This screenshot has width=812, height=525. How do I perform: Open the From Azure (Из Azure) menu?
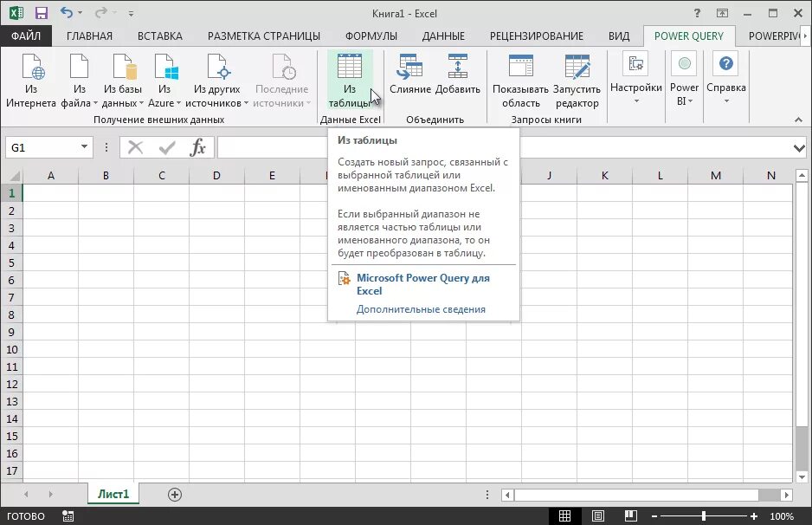[x=164, y=81]
